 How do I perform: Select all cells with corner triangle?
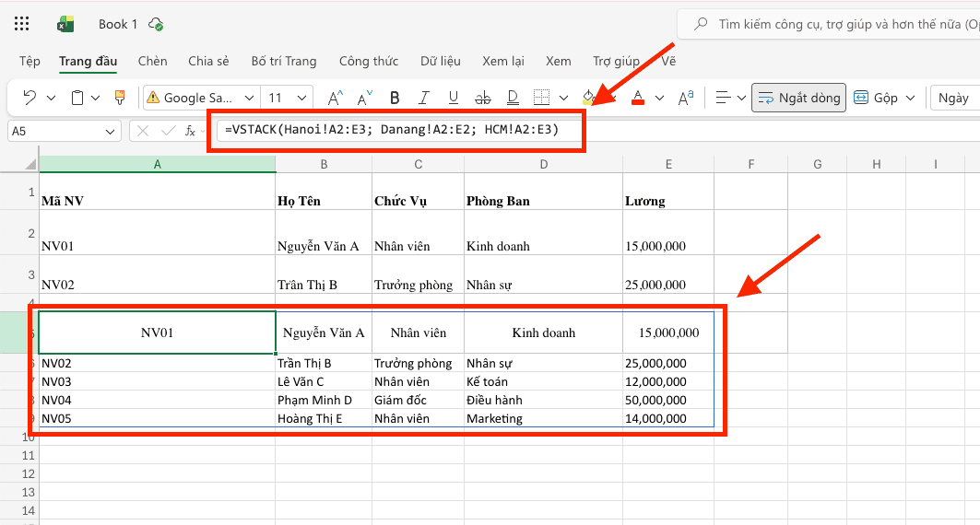coord(30,165)
